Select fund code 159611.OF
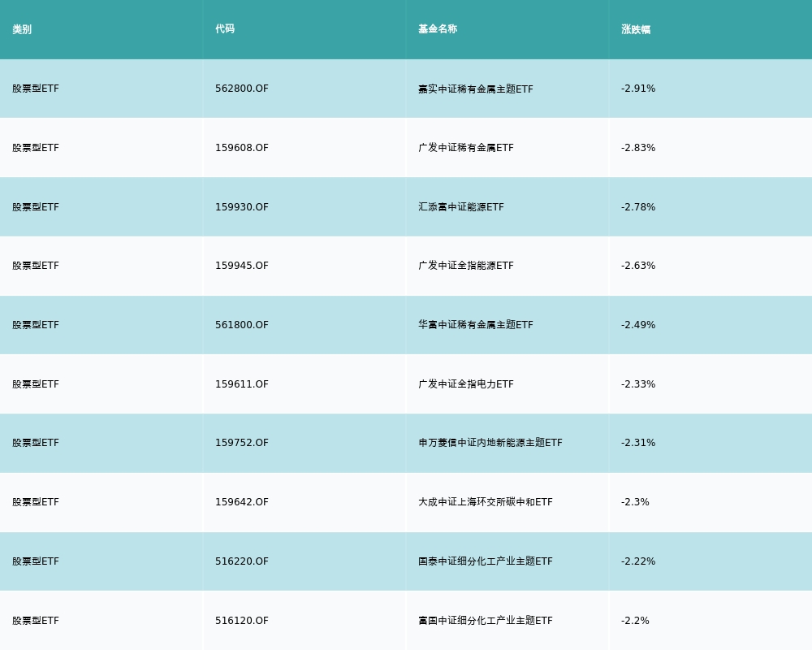 pos(242,384)
